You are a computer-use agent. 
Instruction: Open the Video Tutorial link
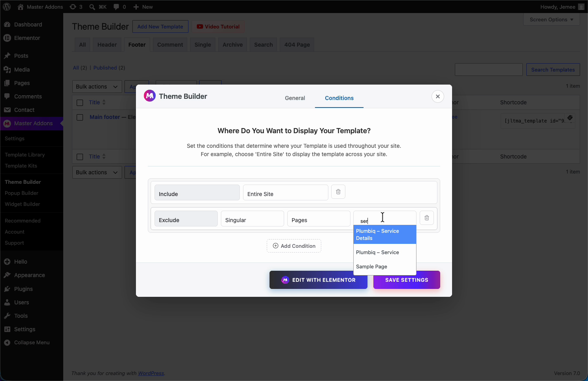(x=218, y=26)
